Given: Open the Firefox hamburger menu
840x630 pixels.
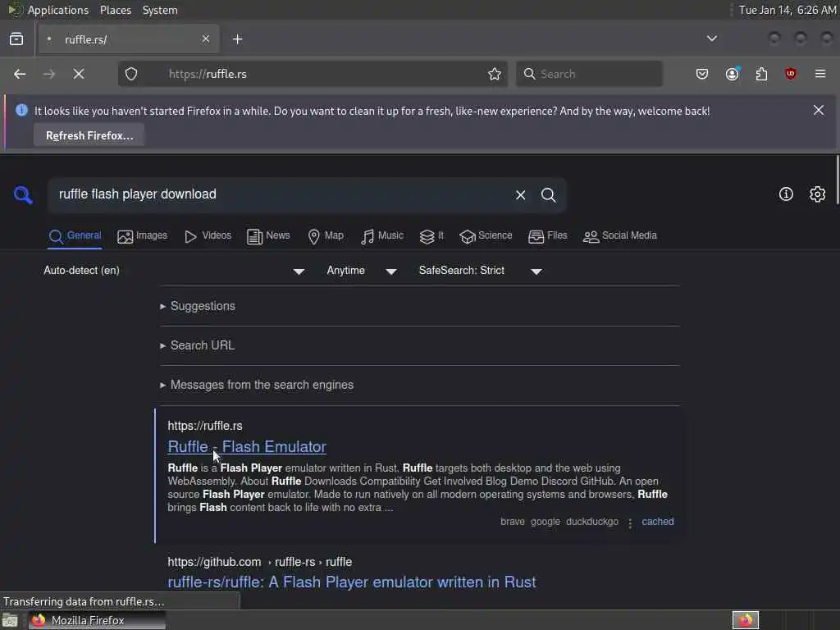Looking at the screenshot, I should [820, 74].
